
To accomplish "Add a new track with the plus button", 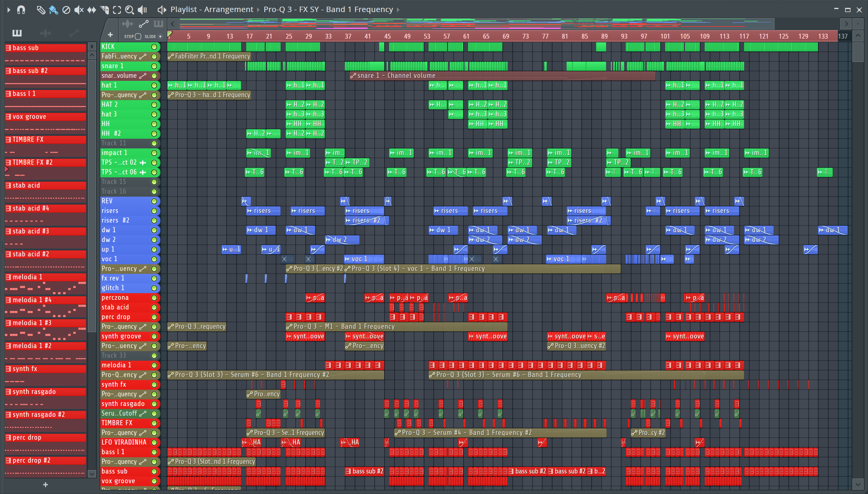I will click(110, 35).
